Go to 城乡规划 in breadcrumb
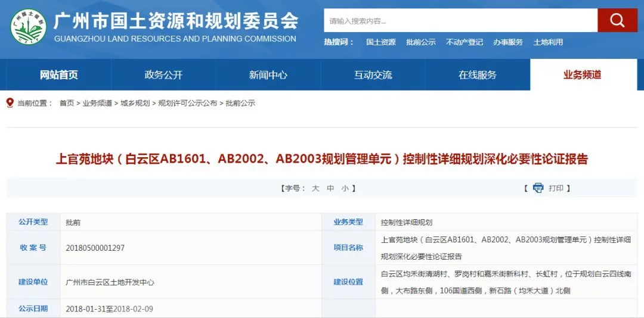The width and height of the screenshot is (644, 318). coord(135,104)
